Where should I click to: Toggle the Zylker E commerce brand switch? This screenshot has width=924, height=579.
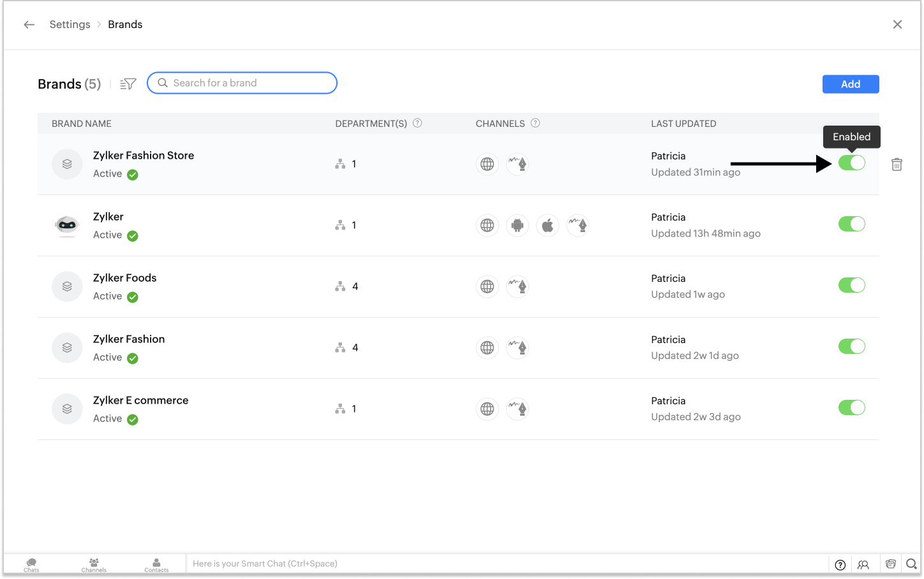pyautogui.click(x=851, y=407)
